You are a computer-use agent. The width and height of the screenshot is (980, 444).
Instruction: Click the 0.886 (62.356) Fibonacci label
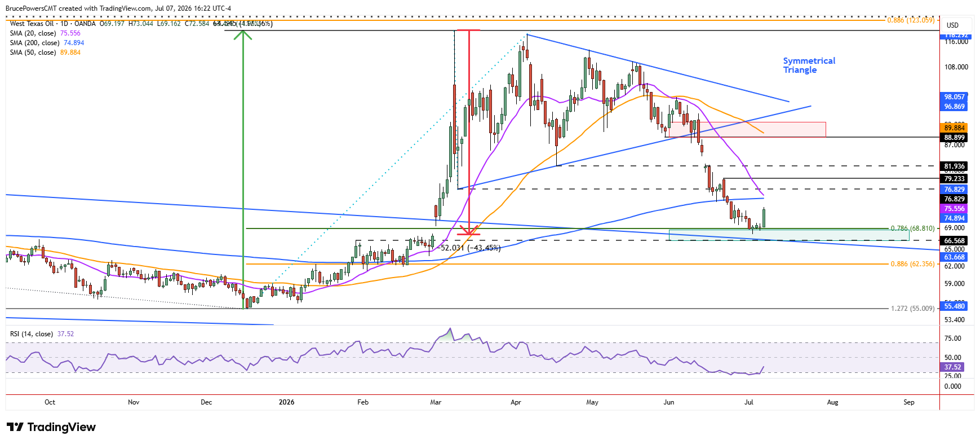912,264
